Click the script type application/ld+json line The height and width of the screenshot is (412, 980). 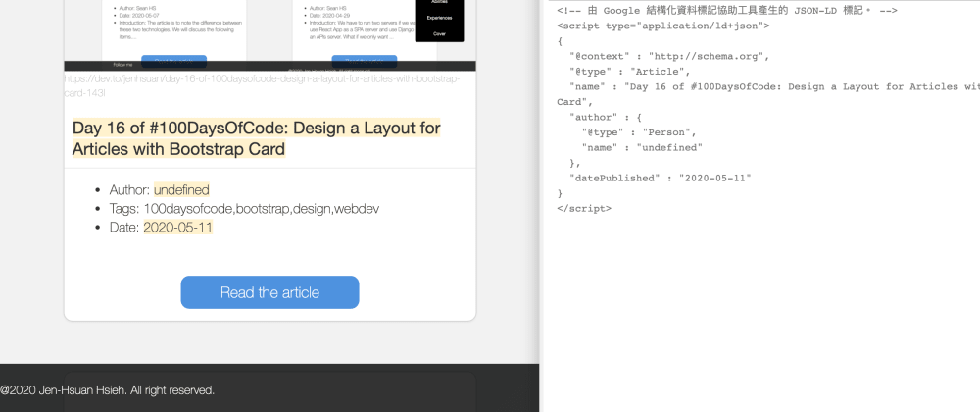tap(663, 26)
